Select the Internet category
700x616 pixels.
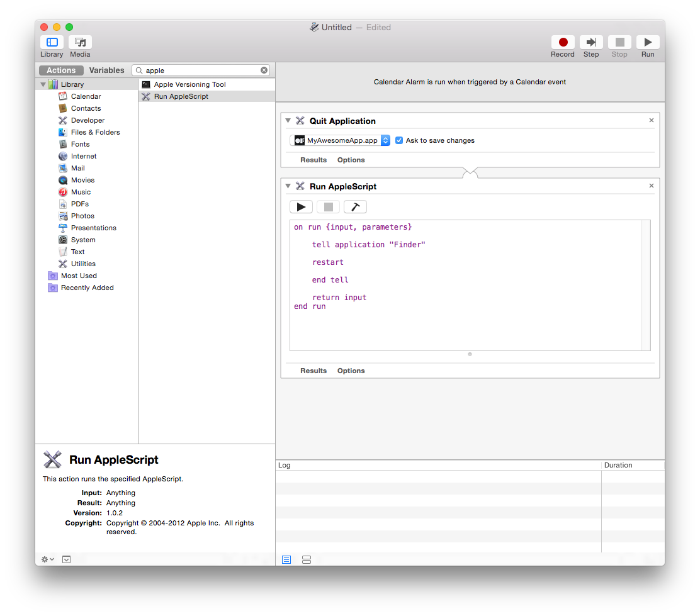tap(84, 156)
